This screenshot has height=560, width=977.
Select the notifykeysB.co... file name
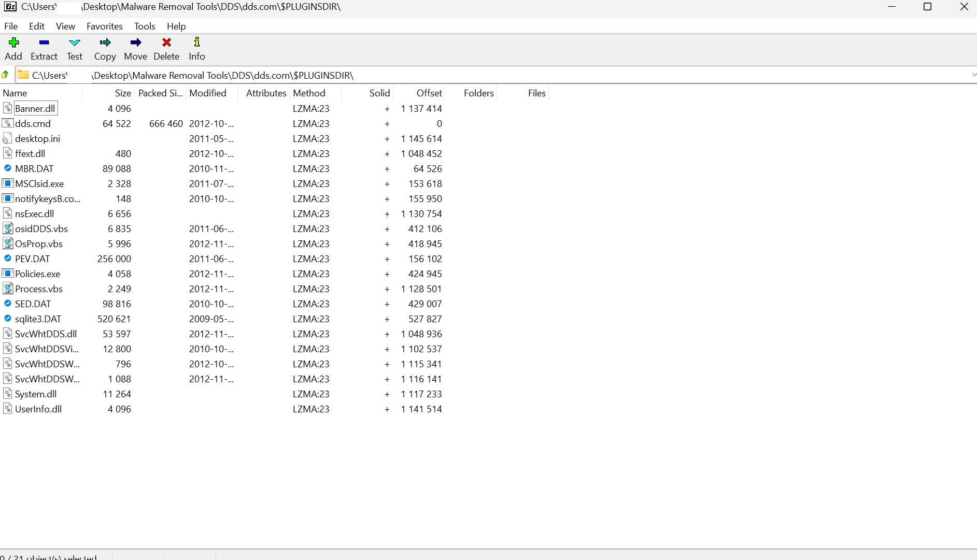(48, 198)
